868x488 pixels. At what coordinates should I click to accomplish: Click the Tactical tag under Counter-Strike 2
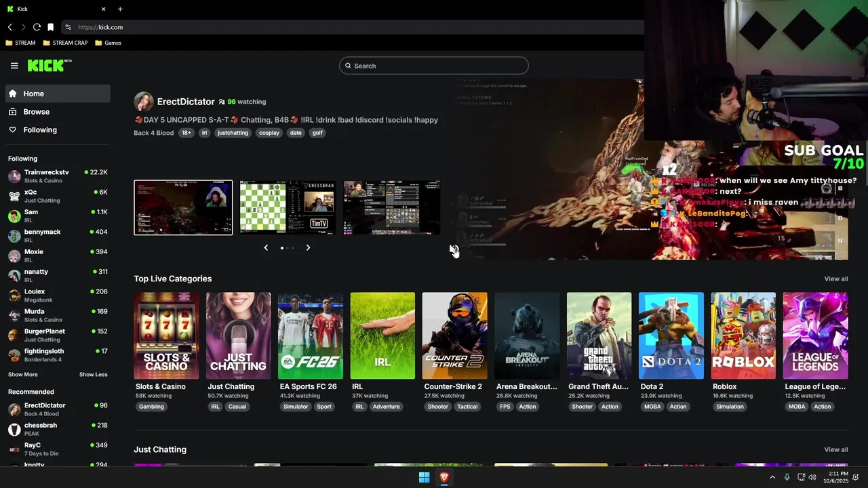click(x=467, y=407)
